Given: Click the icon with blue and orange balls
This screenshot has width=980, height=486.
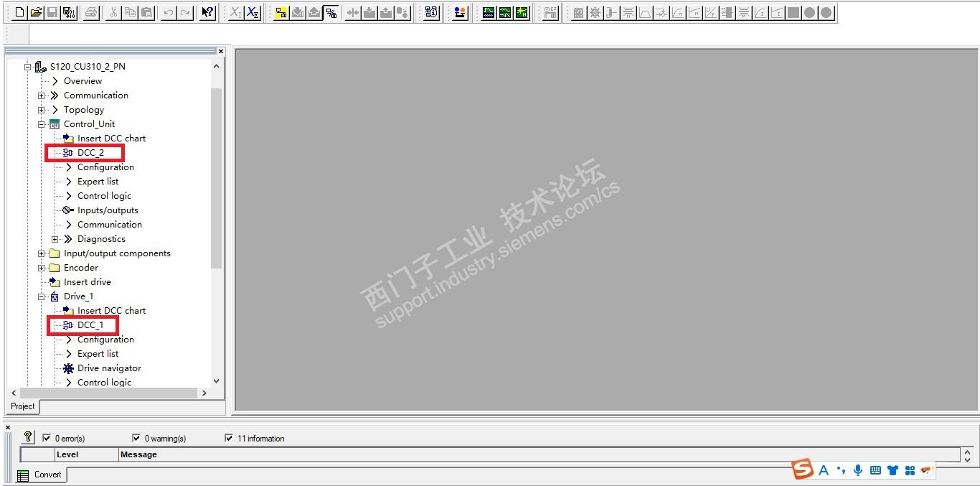Looking at the screenshot, I should (460, 12).
